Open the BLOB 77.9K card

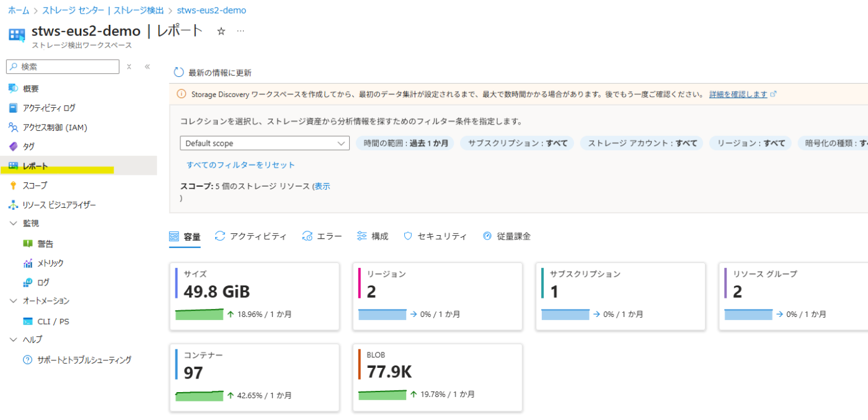click(438, 378)
